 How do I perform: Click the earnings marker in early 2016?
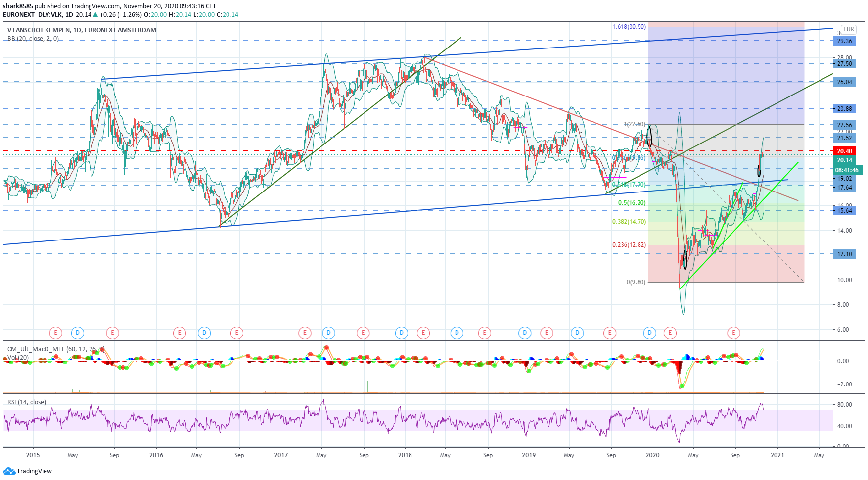click(x=180, y=333)
